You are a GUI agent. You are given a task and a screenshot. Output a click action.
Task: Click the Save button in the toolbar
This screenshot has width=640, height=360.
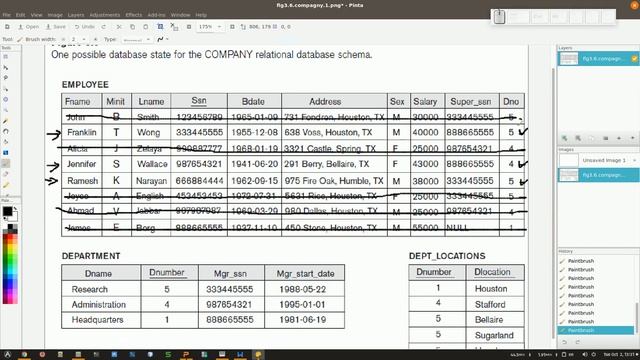[x=56, y=27]
